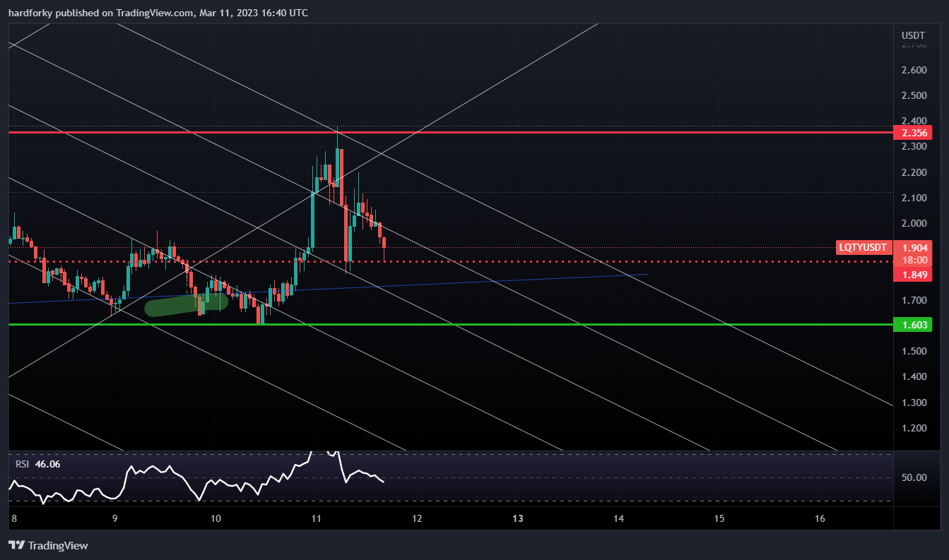Select bold date 13 on time axis
This screenshot has width=949, height=560.
(x=518, y=518)
